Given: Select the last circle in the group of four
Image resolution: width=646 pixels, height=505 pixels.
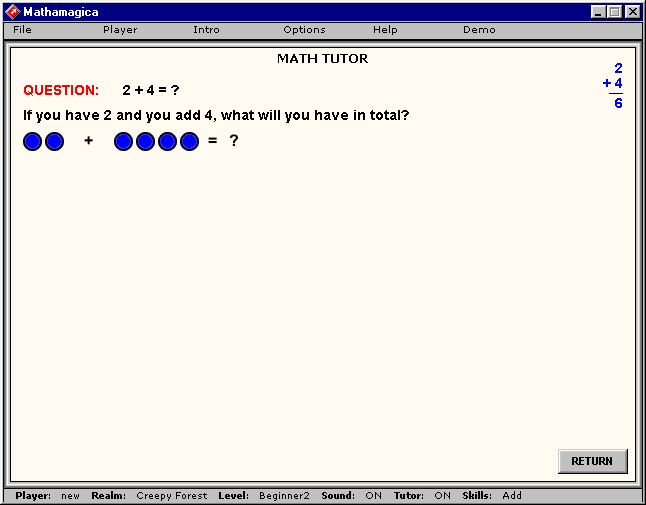Looking at the screenshot, I should click(x=189, y=142).
